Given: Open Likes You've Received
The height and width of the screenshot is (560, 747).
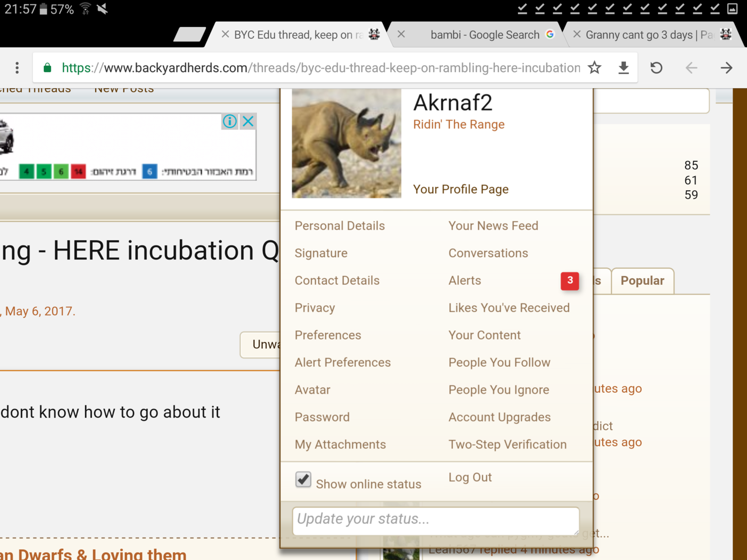Looking at the screenshot, I should coord(509,308).
